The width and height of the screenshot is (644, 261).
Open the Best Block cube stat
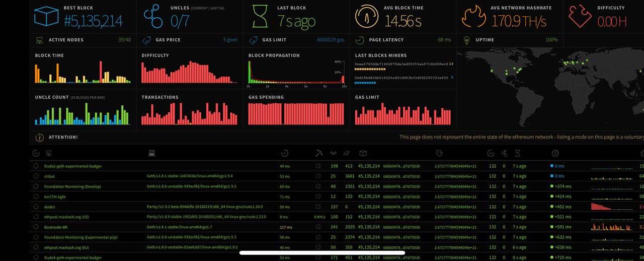click(x=47, y=17)
